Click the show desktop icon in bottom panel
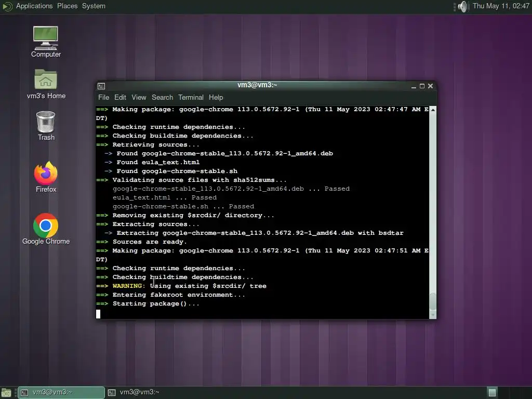Screen dimensions: 532x399 pyautogui.click(x=6, y=393)
